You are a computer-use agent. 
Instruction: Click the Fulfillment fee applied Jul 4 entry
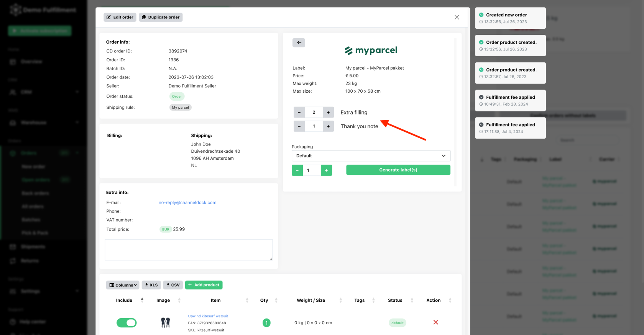[510, 128]
